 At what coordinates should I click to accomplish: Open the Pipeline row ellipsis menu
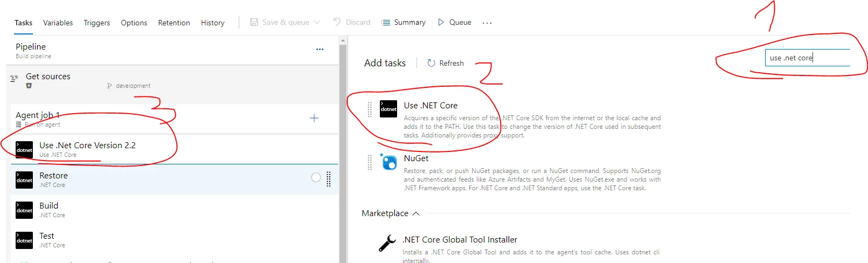click(320, 49)
